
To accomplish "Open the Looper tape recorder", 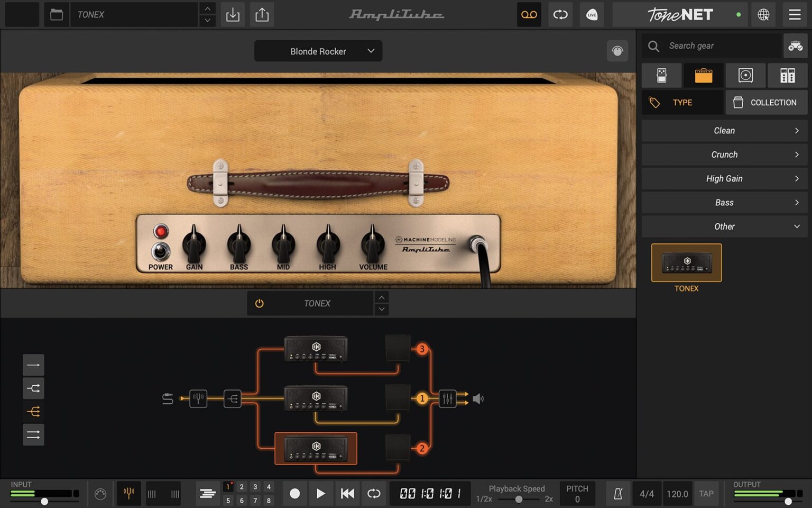I will (x=529, y=14).
